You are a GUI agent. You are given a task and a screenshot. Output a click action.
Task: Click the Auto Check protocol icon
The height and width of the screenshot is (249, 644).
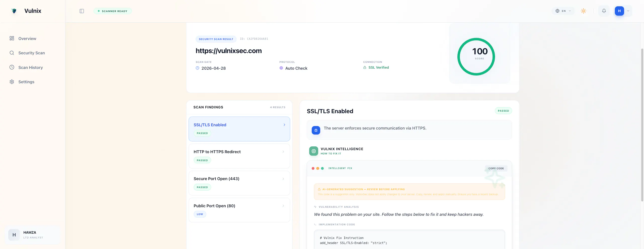click(281, 68)
